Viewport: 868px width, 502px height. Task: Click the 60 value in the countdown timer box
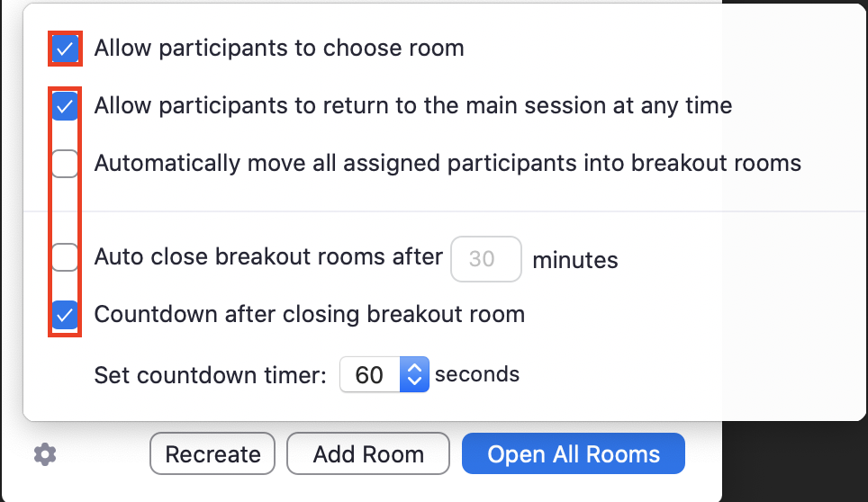(369, 375)
